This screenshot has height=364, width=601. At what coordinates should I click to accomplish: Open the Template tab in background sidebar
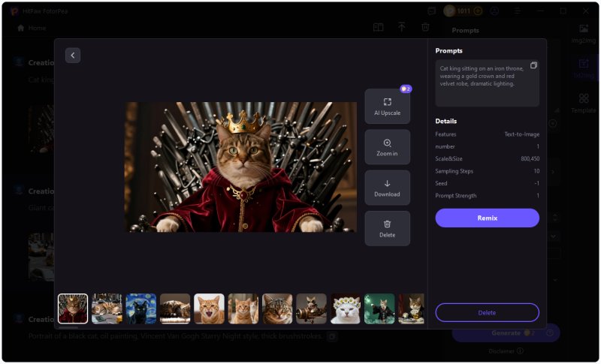pyautogui.click(x=584, y=104)
